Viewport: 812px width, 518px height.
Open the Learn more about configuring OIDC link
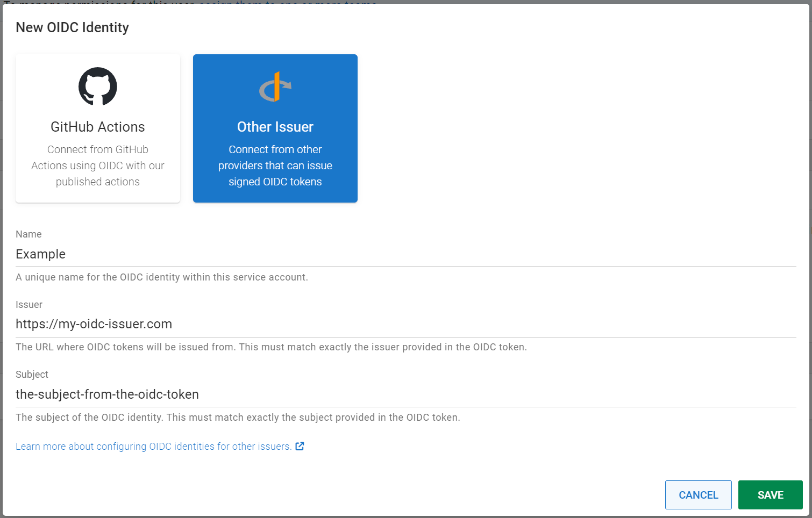point(153,446)
